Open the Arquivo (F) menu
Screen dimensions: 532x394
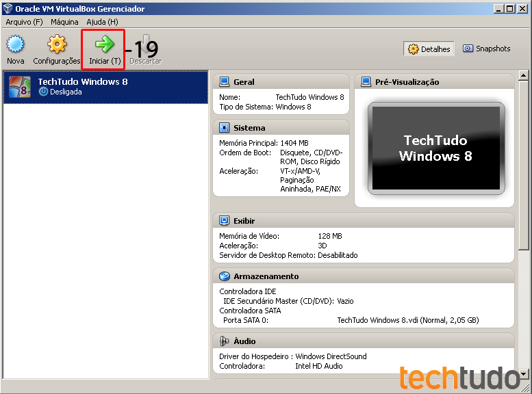(x=24, y=22)
